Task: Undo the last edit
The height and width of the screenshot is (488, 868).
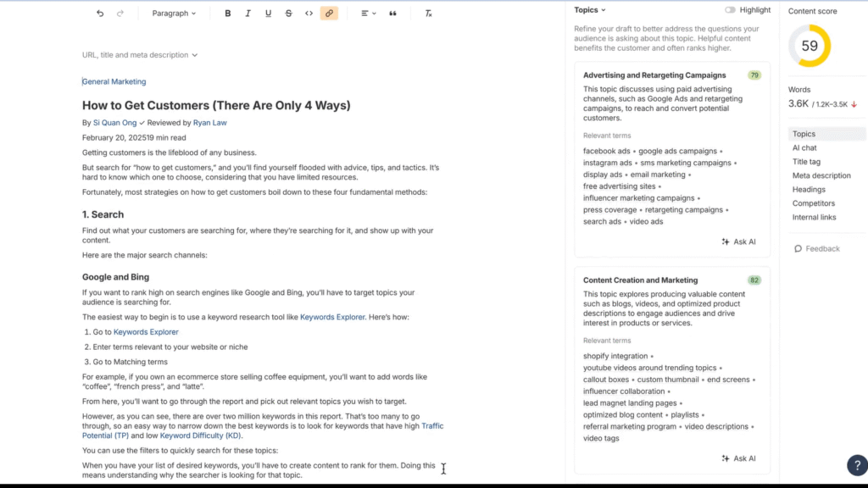Action: point(99,13)
